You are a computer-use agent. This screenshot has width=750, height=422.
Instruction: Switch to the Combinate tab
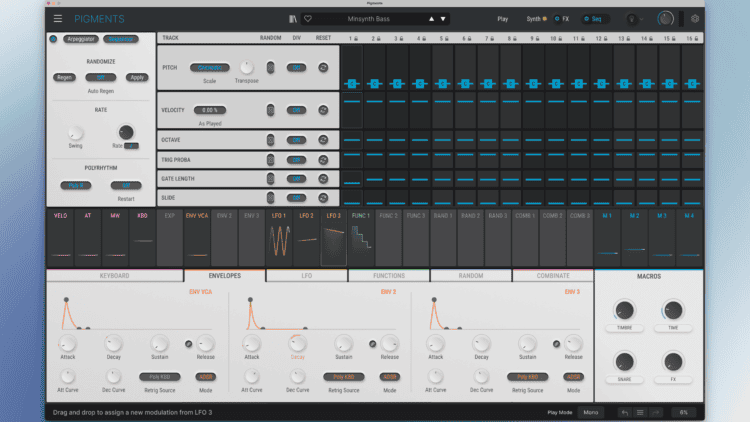553,276
